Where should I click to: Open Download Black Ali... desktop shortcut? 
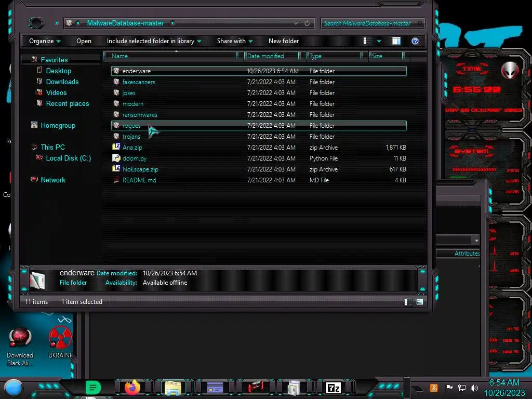20,347
